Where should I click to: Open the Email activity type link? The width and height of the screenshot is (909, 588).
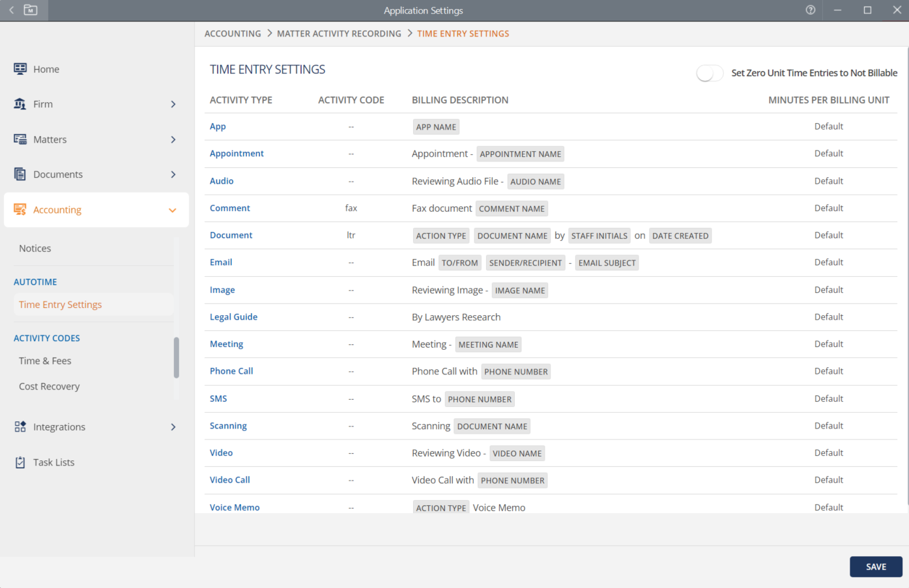coord(221,262)
